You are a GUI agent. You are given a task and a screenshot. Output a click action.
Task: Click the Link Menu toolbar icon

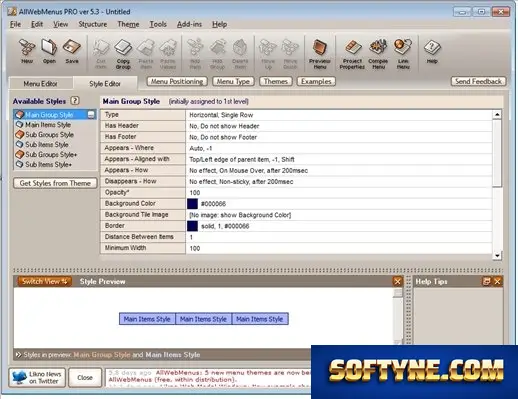point(403,54)
